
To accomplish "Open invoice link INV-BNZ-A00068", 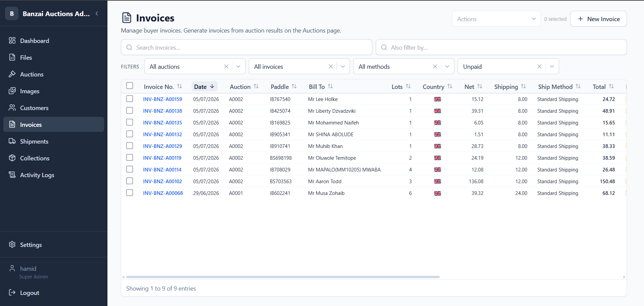I will [163, 193].
